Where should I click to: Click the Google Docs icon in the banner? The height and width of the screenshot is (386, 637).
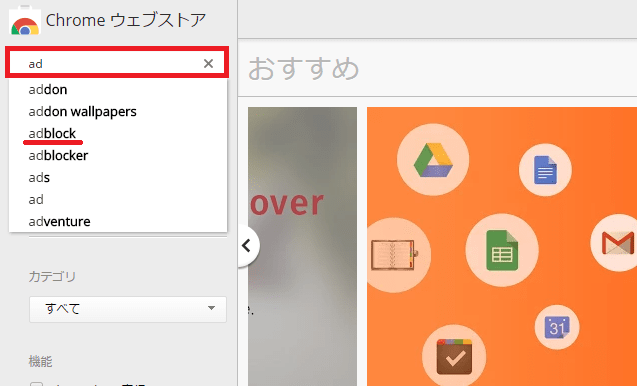coord(545,170)
